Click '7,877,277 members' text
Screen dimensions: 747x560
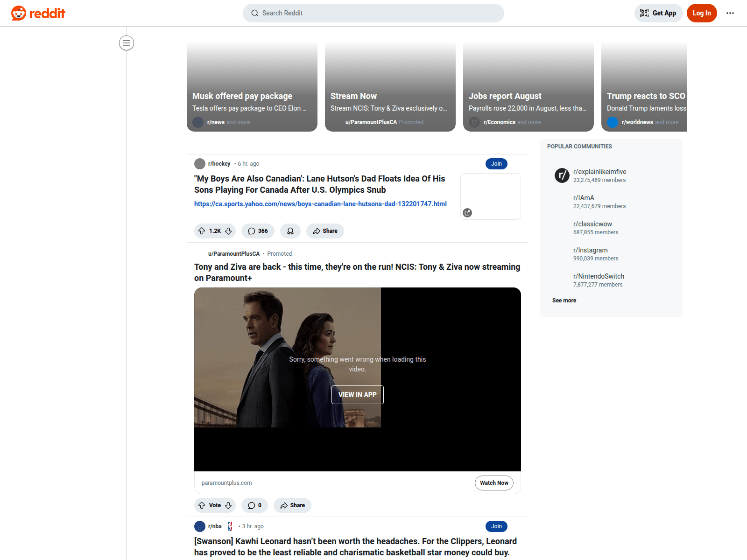tap(598, 285)
